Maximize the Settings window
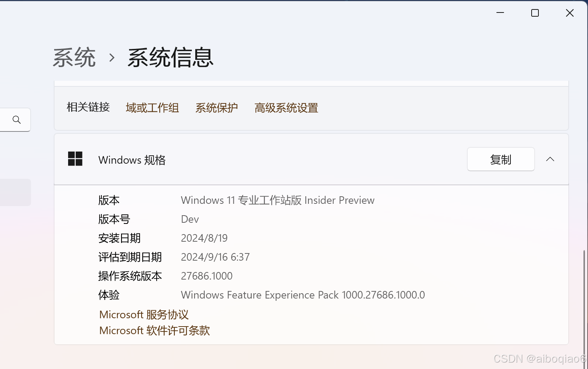 [x=535, y=13]
